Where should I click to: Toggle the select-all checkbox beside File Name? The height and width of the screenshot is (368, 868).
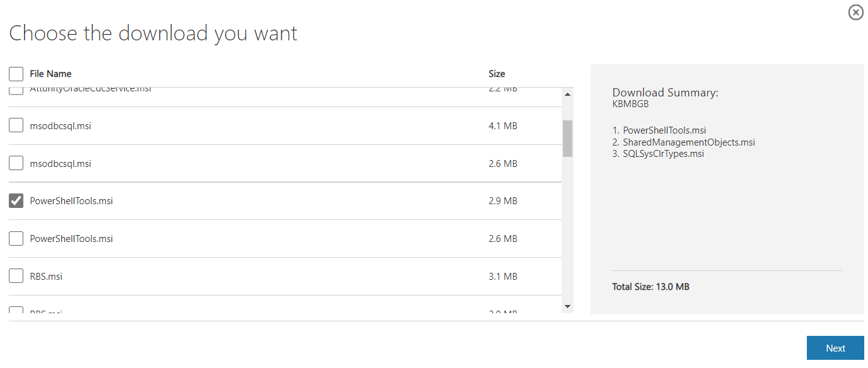(x=16, y=74)
